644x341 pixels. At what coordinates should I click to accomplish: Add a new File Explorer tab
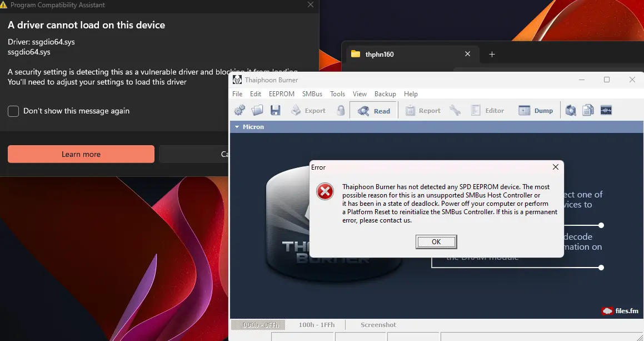pyautogui.click(x=492, y=55)
